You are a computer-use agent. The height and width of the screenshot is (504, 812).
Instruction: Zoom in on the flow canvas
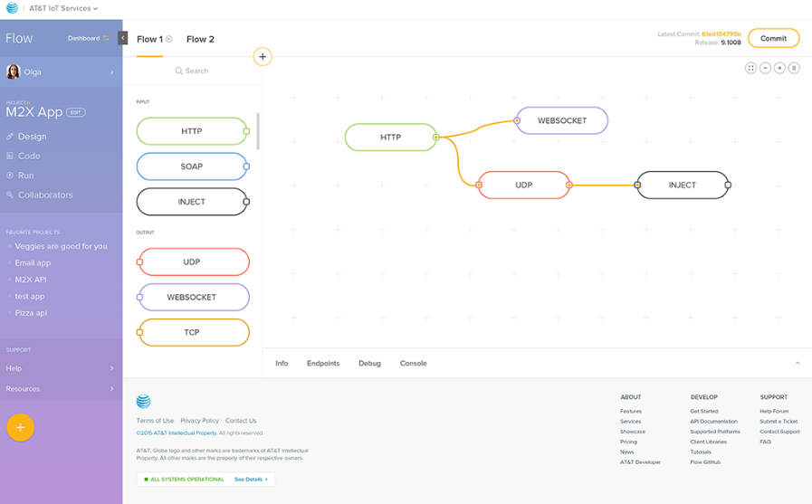779,68
